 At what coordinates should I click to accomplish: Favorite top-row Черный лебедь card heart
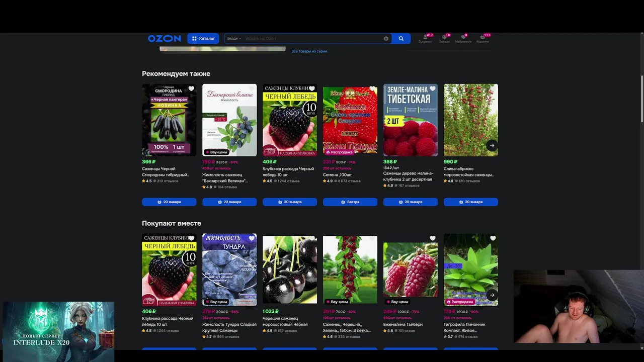click(x=312, y=89)
